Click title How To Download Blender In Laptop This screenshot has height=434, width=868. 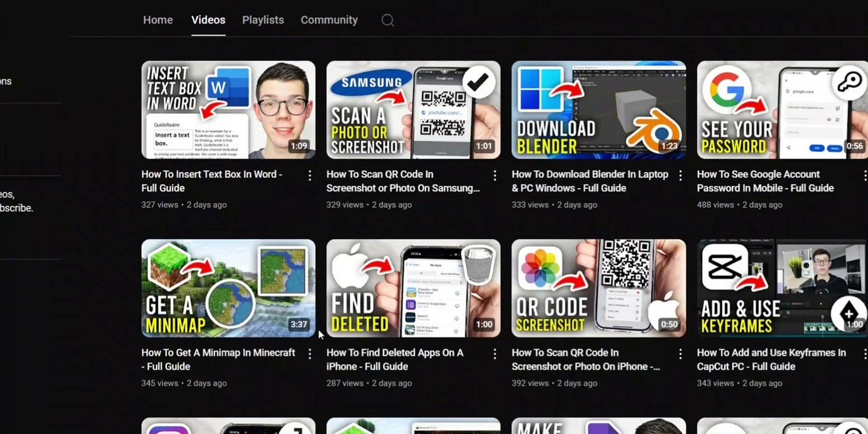pos(590,181)
